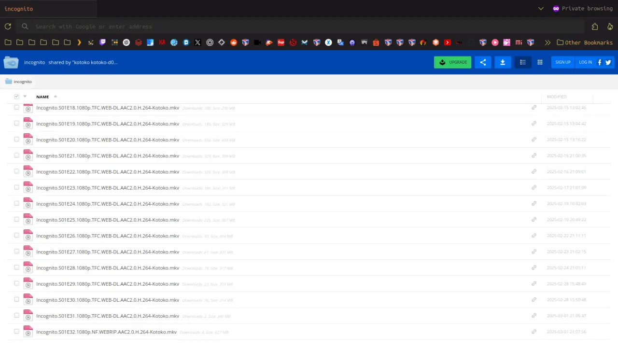Viewport: 618px width, 364px height.
Task: Open Incognito.S01E27 mkv file link
Action: 108,252
